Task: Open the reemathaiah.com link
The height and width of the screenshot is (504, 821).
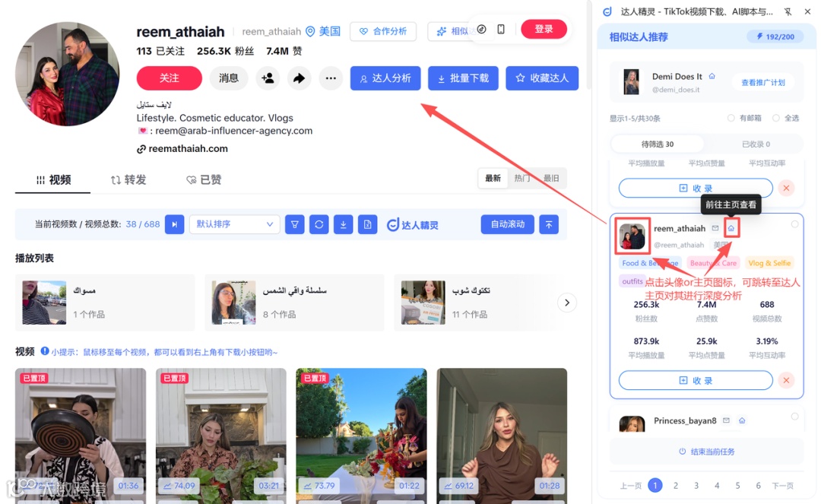Action: click(188, 149)
